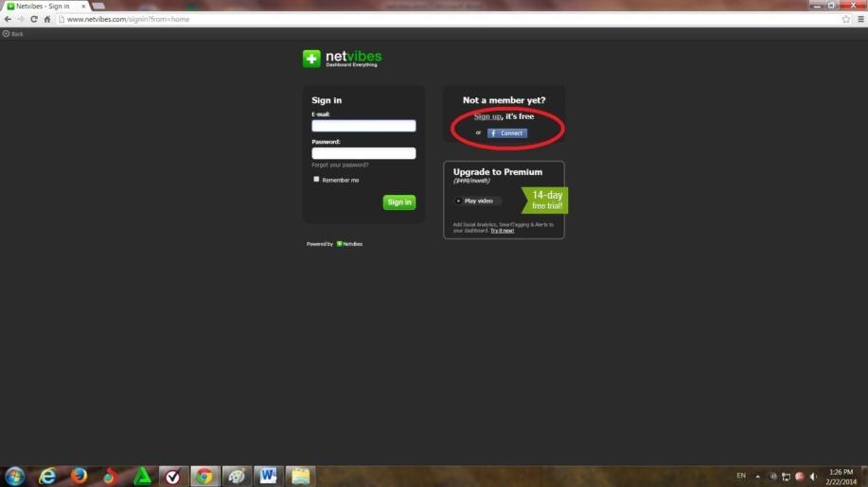The height and width of the screenshot is (487, 868).
Task: Click Chrome's forward arrow
Action: click(21, 19)
